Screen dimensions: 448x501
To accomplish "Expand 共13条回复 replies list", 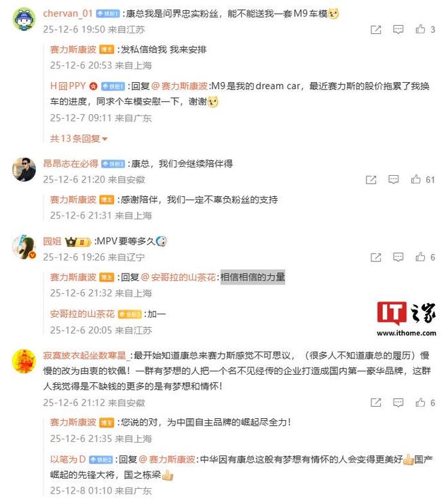I will 79,138.
